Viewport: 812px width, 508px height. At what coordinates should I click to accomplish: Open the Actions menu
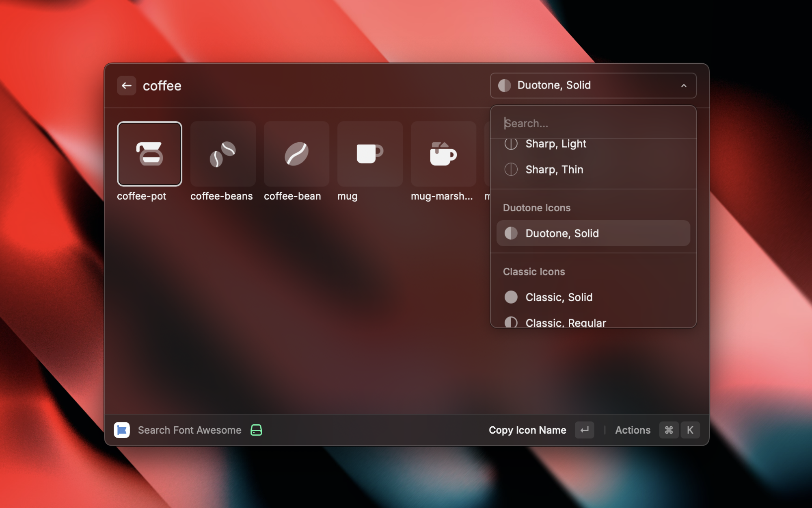tap(633, 430)
